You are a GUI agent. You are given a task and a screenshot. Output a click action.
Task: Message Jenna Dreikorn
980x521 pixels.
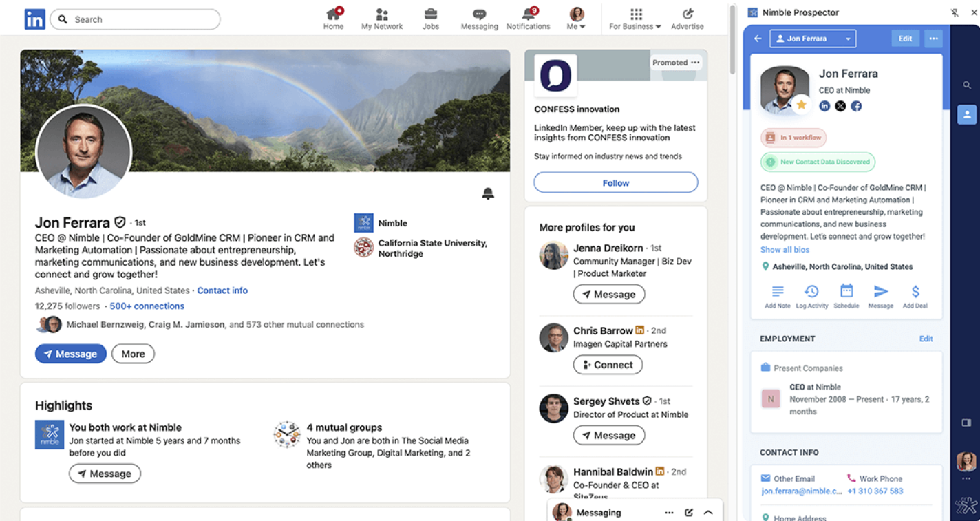pos(609,294)
